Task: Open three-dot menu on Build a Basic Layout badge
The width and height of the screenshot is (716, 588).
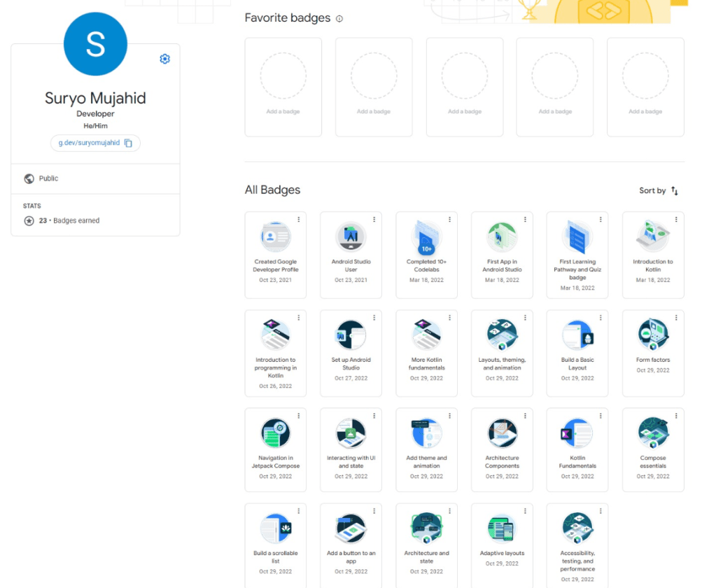Action: click(601, 318)
